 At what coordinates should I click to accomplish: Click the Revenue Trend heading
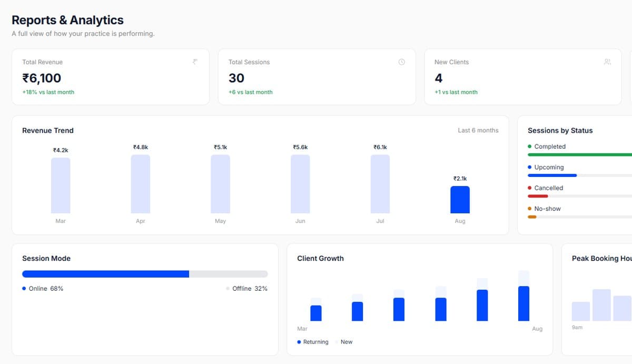(x=48, y=131)
